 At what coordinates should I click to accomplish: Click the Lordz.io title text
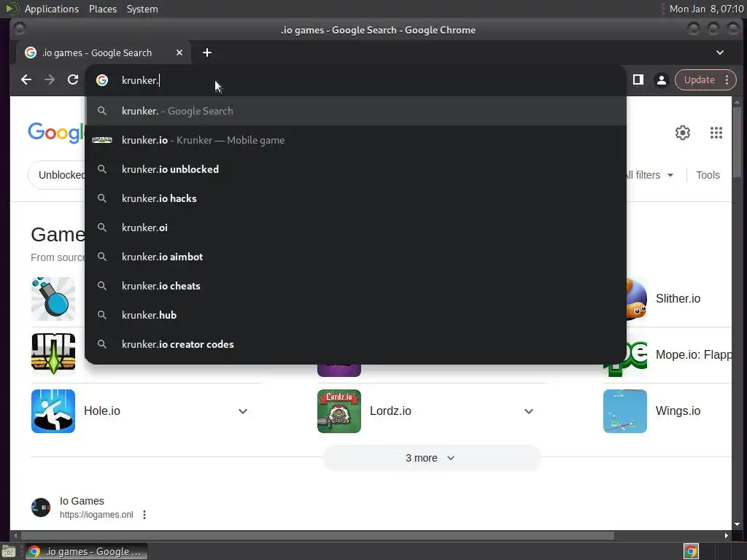coord(390,411)
